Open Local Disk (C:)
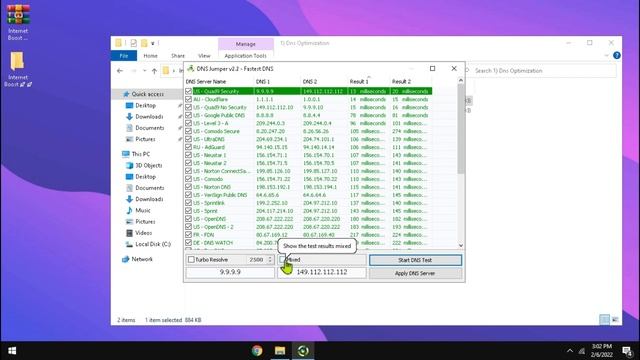Image resolution: width=640 pixels, height=360 pixels. (x=153, y=244)
